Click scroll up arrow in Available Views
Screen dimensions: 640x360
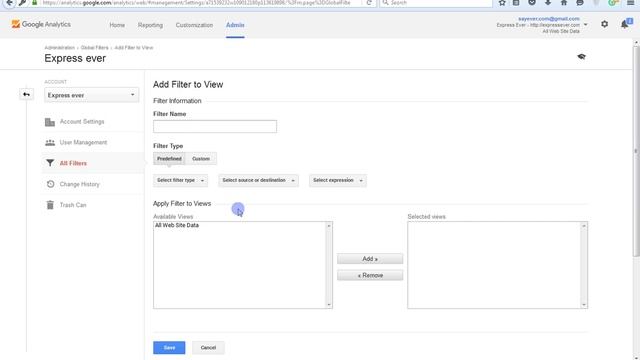point(329,226)
